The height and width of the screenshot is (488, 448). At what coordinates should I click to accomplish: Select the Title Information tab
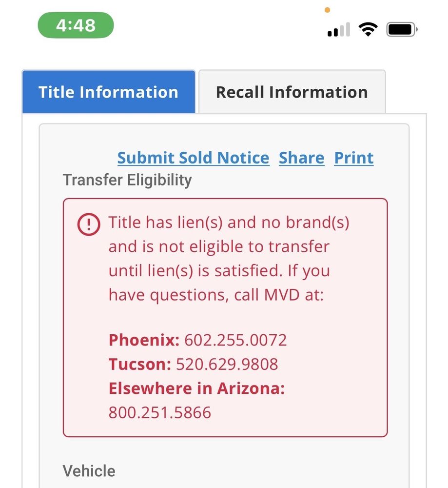point(108,92)
